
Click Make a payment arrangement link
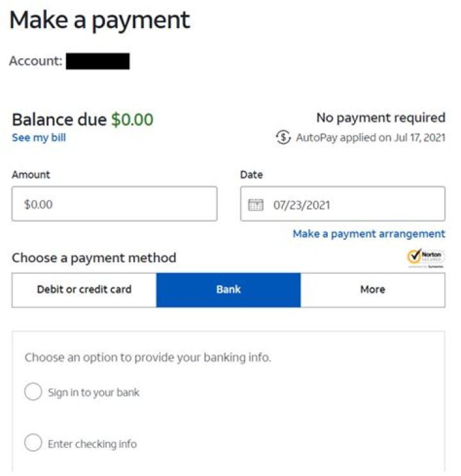(369, 234)
